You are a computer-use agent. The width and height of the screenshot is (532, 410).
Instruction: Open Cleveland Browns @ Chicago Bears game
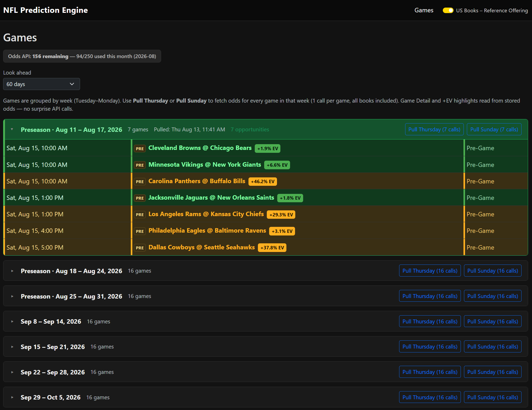200,148
